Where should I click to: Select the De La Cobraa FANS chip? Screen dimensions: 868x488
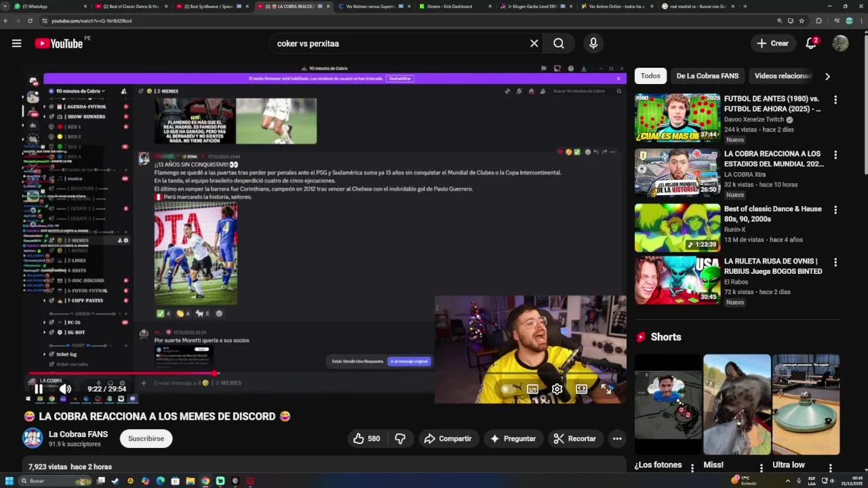[707, 76]
